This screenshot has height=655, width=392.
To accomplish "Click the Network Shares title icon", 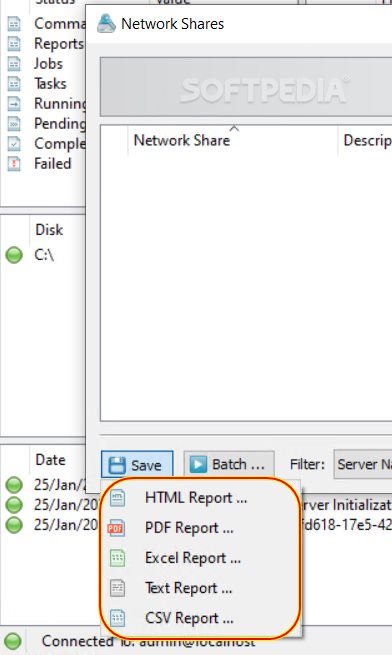I will click(x=106, y=23).
